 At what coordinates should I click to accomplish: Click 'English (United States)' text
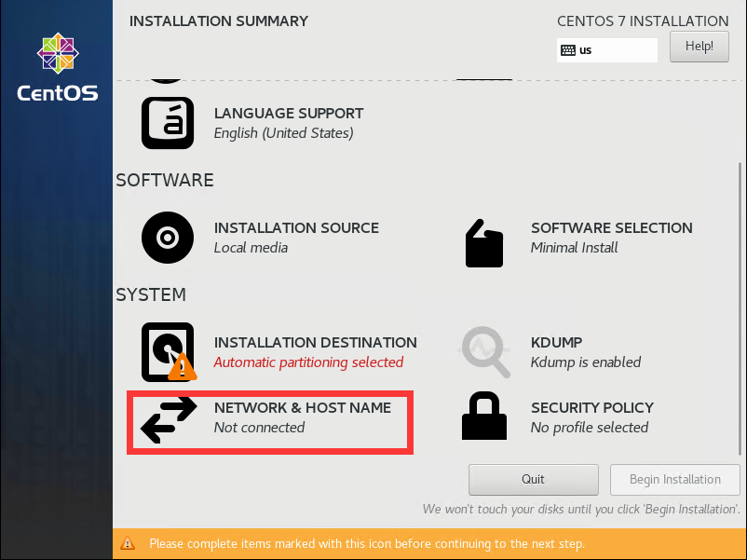[x=283, y=133]
